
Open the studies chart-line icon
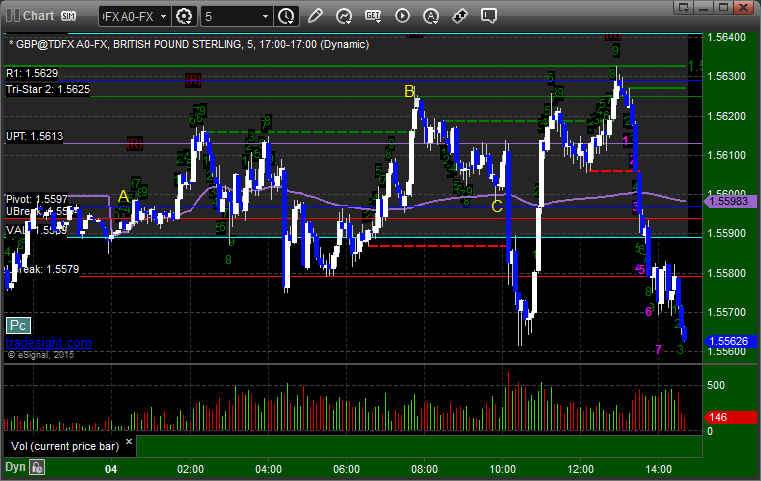pos(344,16)
